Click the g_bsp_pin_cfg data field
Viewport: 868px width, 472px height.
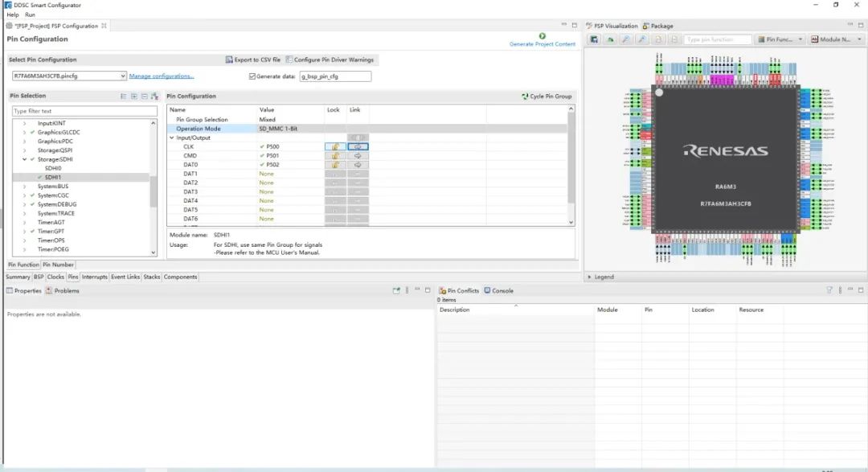335,76
